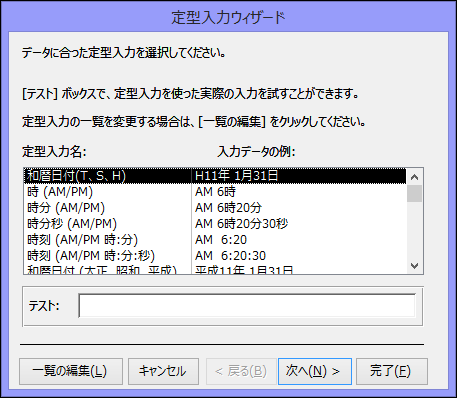This screenshot has height=398, width=457.
Task: Click the テスト: label
Action: point(44,306)
